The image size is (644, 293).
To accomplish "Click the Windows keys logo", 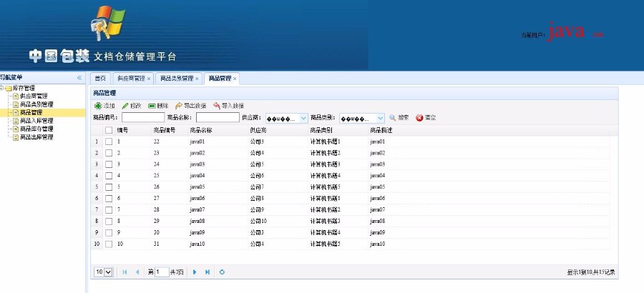I will (108, 24).
